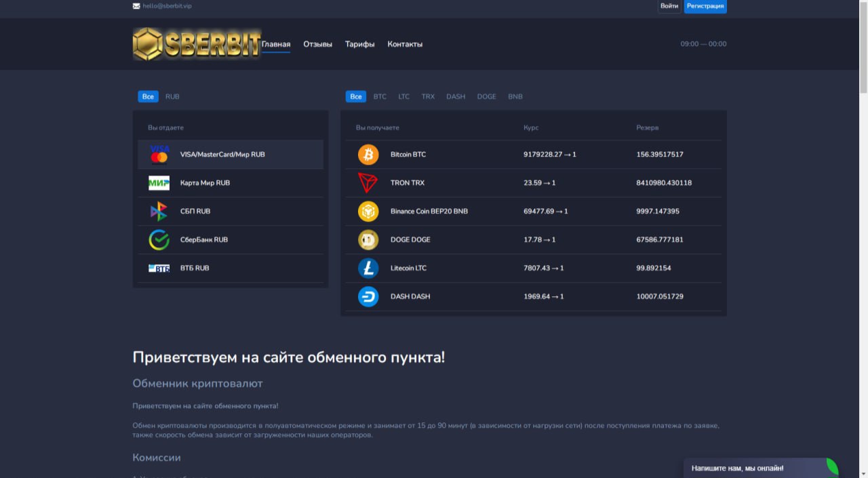
Task: Select СберБанк RUB option
Action: coord(204,240)
